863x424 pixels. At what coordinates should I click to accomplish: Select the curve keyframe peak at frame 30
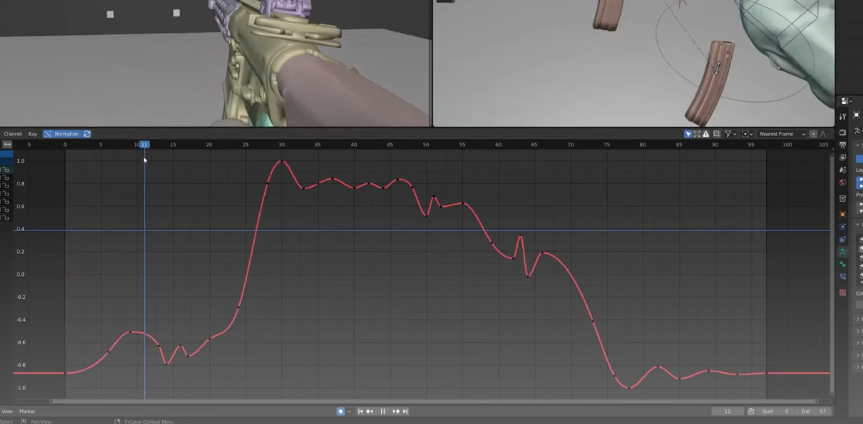click(x=282, y=161)
